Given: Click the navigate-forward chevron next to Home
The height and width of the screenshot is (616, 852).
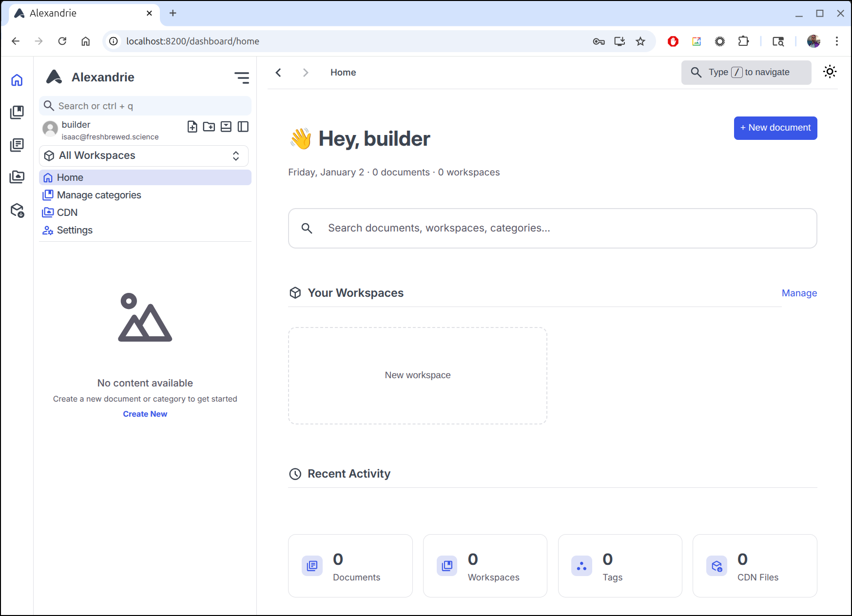Looking at the screenshot, I should point(306,73).
